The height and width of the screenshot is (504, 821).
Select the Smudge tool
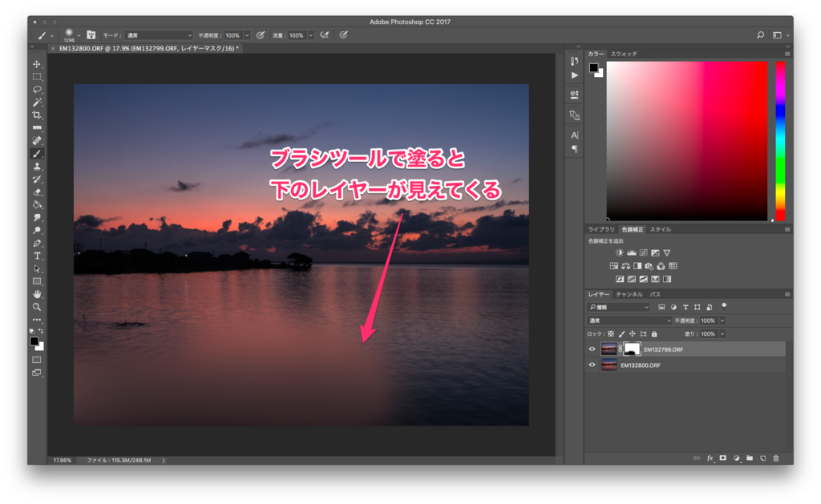(x=37, y=218)
